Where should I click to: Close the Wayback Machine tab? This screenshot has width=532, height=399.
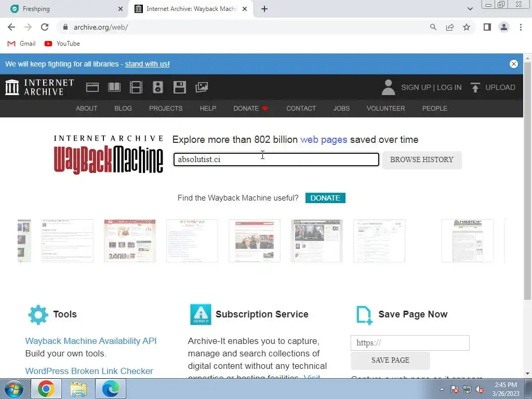tap(245, 9)
